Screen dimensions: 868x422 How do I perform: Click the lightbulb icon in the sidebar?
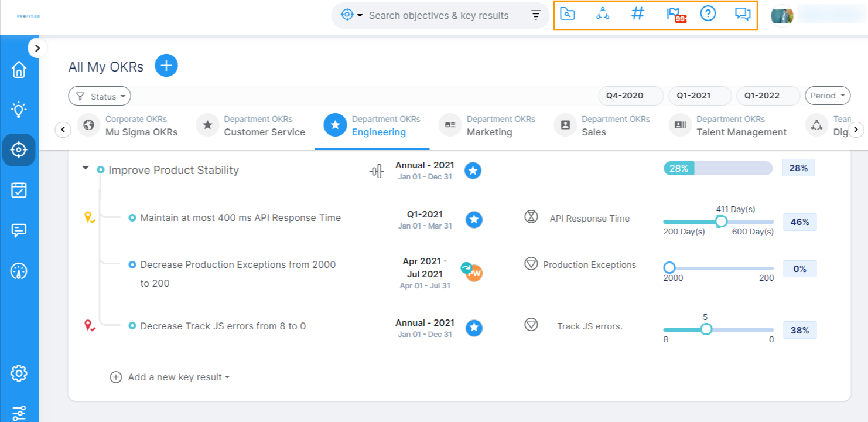[19, 109]
